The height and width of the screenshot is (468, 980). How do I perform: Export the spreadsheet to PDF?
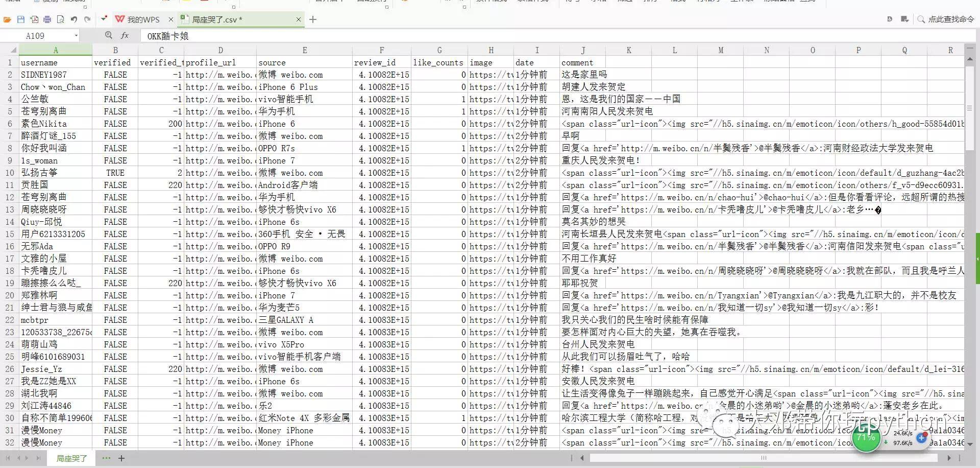tap(34, 19)
